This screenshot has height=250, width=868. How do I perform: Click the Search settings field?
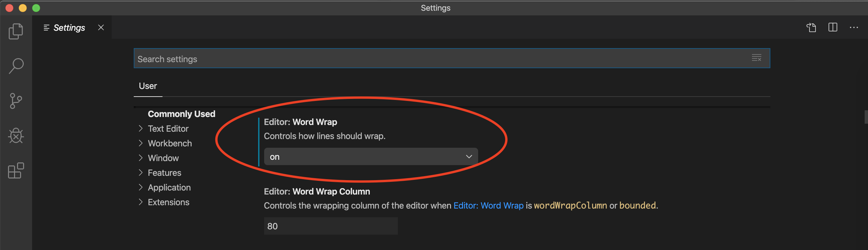pos(452,58)
